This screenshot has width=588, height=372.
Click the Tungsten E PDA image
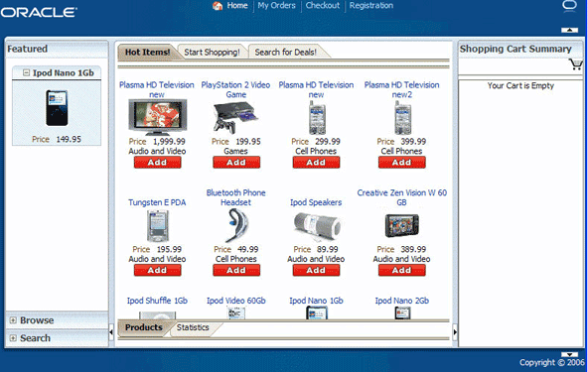158,226
